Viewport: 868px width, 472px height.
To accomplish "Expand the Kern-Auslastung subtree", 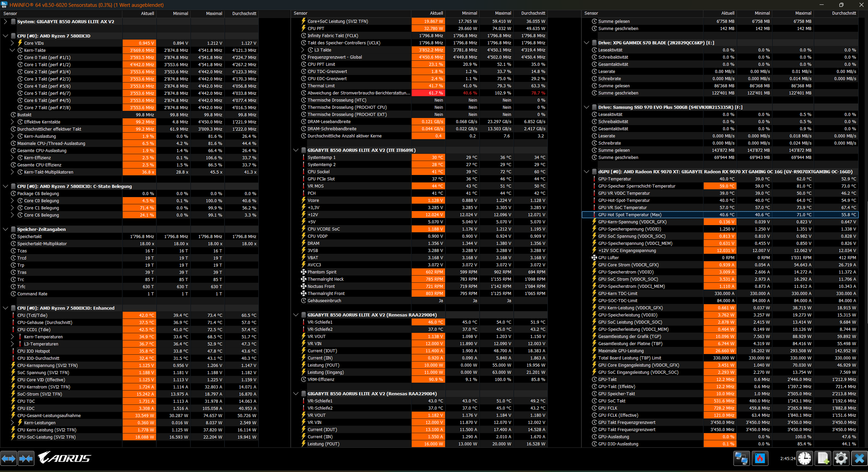I will click(x=12, y=136).
